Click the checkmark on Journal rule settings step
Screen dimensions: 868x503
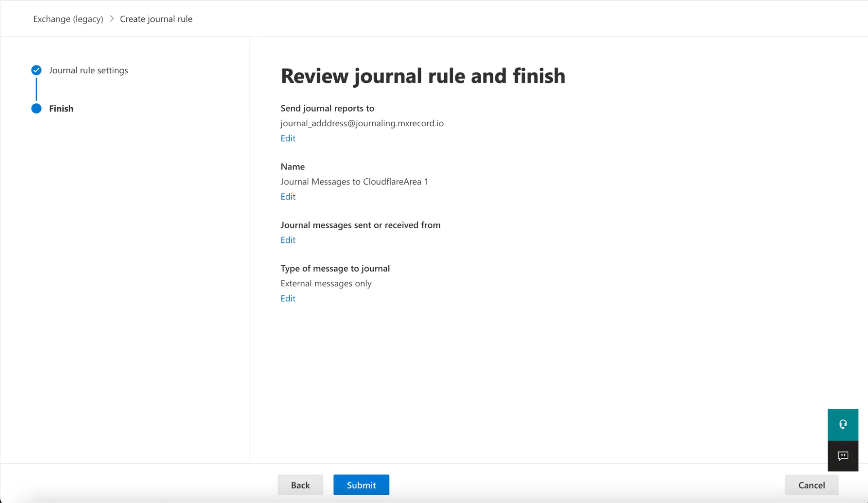tap(36, 70)
